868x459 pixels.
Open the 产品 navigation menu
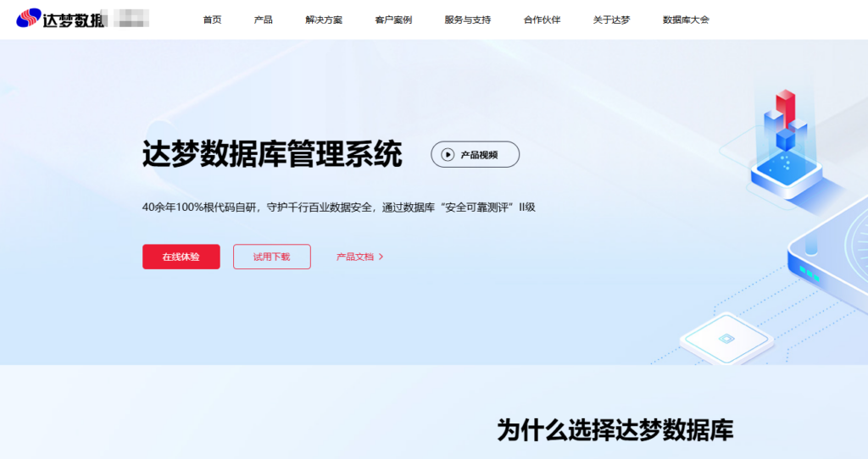click(x=263, y=20)
